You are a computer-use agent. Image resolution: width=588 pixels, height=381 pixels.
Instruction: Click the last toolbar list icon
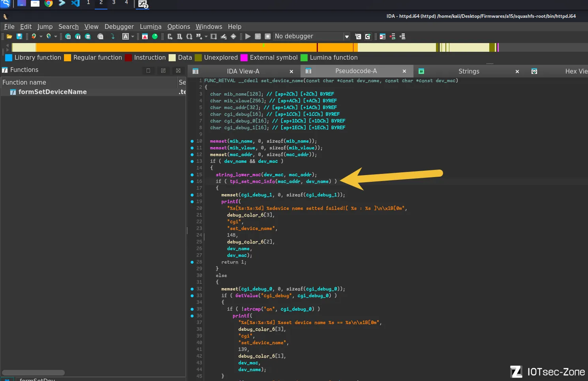click(x=402, y=36)
